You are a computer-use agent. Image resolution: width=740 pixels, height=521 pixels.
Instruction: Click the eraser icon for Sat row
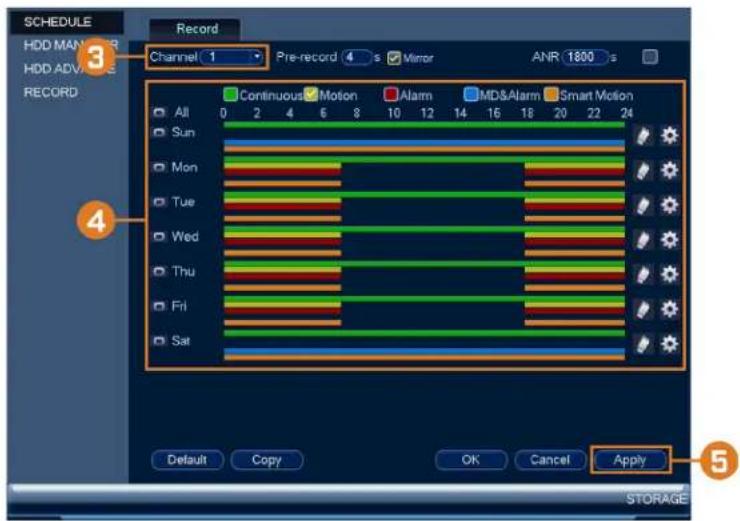pyautogui.click(x=643, y=345)
